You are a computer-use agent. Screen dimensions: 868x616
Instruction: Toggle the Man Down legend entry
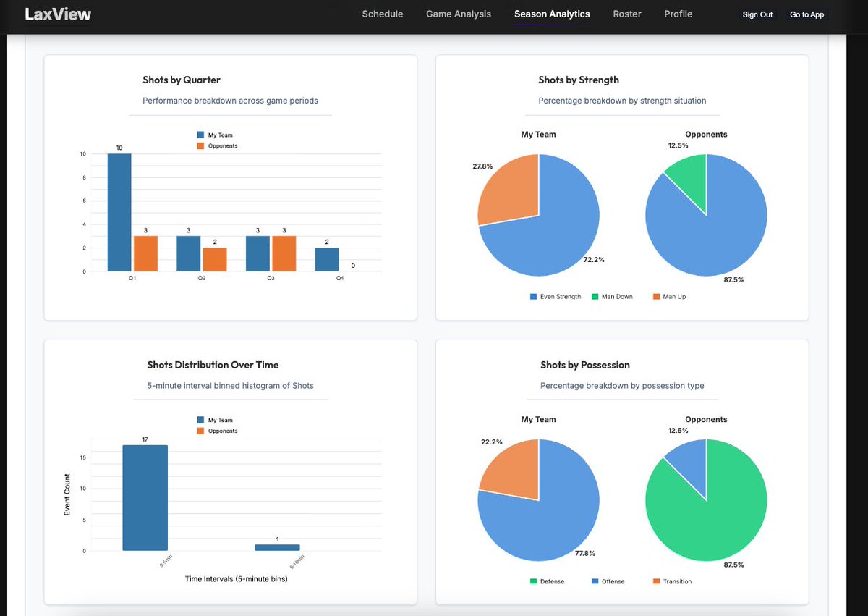pos(612,296)
